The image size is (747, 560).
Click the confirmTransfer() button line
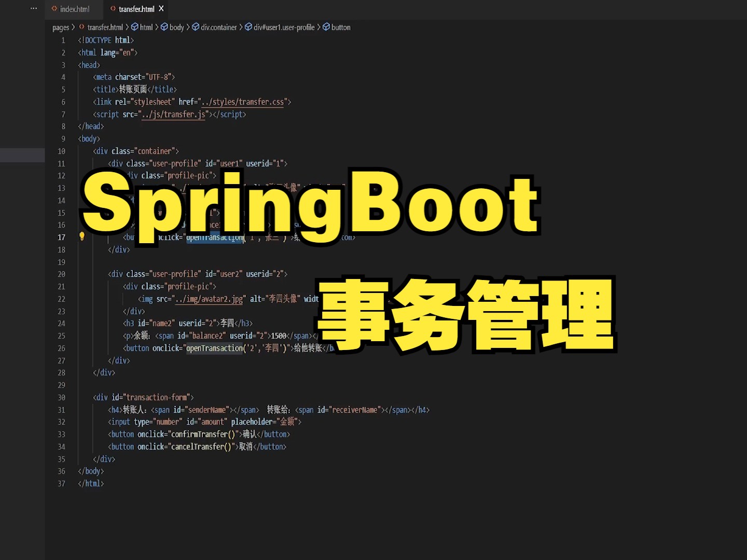[x=199, y=435]
